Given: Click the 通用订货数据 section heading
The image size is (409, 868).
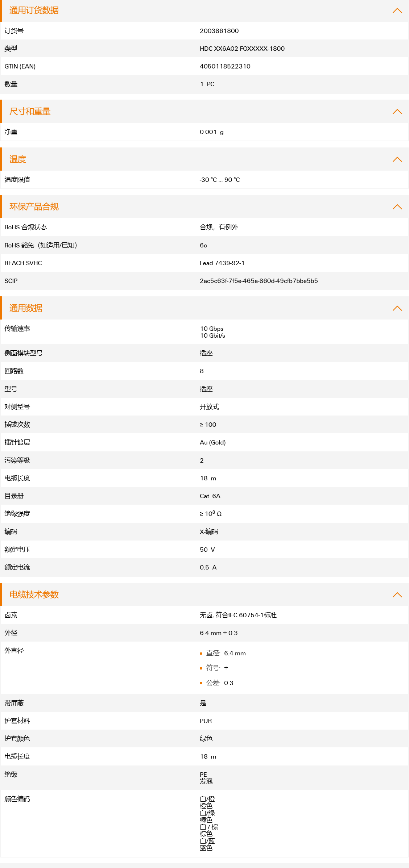Looking at the screenshot, I should pos(34,11).
